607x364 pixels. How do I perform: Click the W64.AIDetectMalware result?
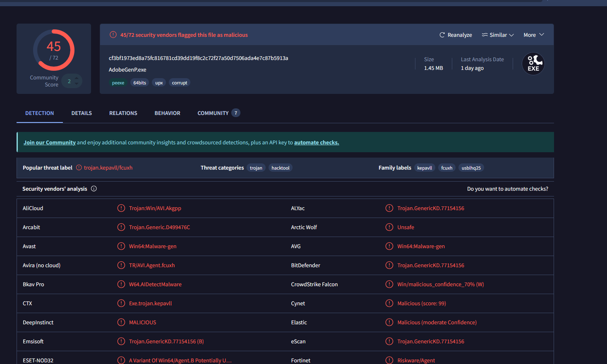coord(155,284)
